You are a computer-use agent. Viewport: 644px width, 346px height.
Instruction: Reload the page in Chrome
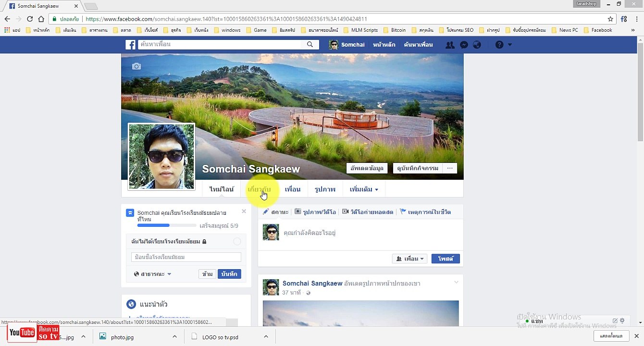click(x=30, y=19)
